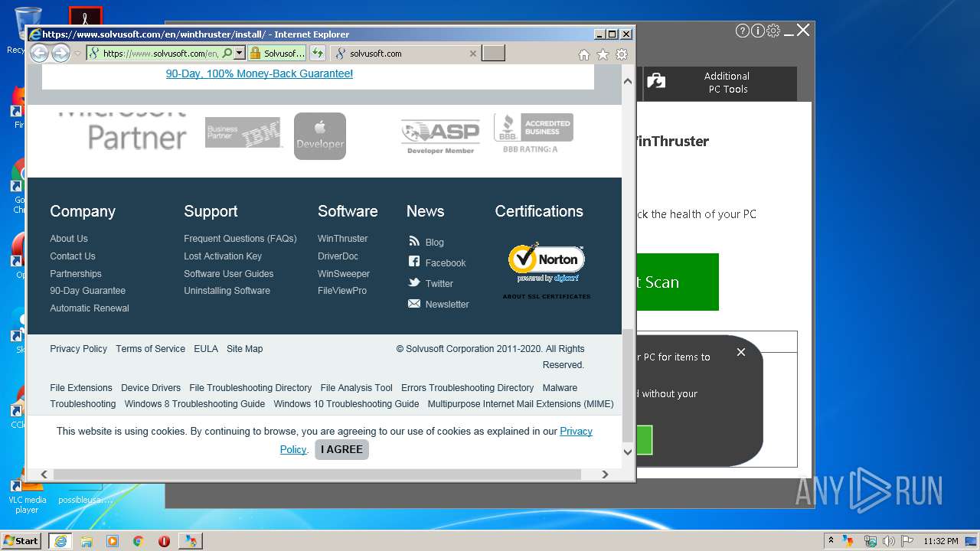Click the search magnifier in address bar
The height and width of the screenshot is (551, 980).
[227, 53]
